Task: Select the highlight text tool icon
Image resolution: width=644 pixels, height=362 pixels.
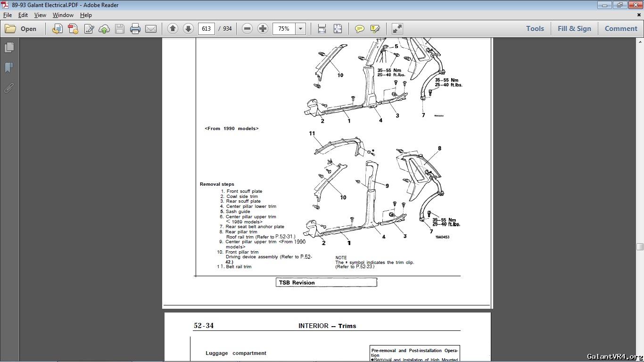Action: tap(375, 29)
